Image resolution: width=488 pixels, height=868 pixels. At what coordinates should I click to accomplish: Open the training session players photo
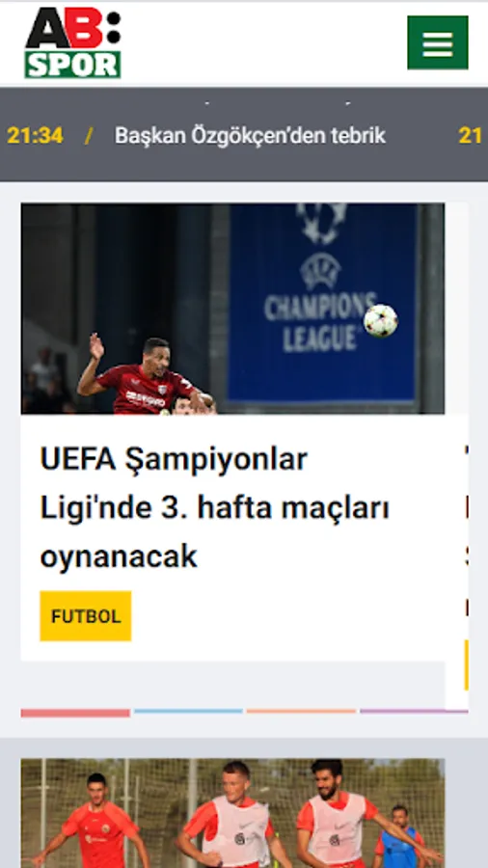click(x=233, y=813)
